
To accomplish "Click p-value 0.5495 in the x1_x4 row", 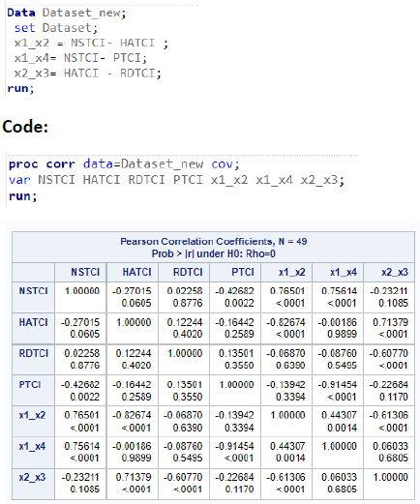I will pos(188,458).
